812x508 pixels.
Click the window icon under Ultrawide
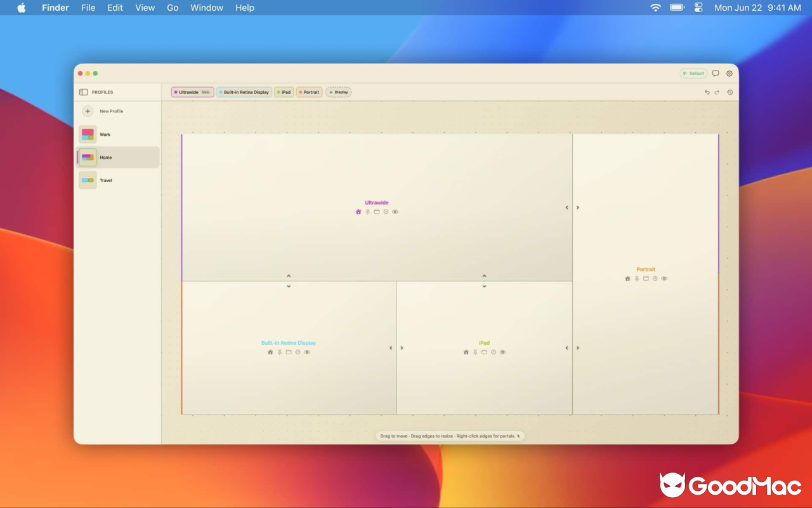(x=377, y=212)
